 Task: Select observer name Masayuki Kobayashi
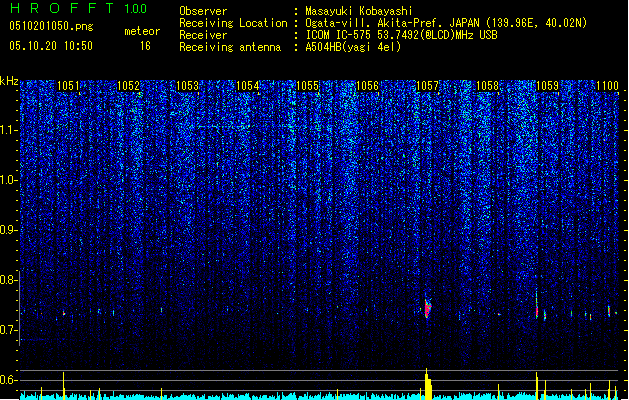pyautogui.click(x=358, y=11)
